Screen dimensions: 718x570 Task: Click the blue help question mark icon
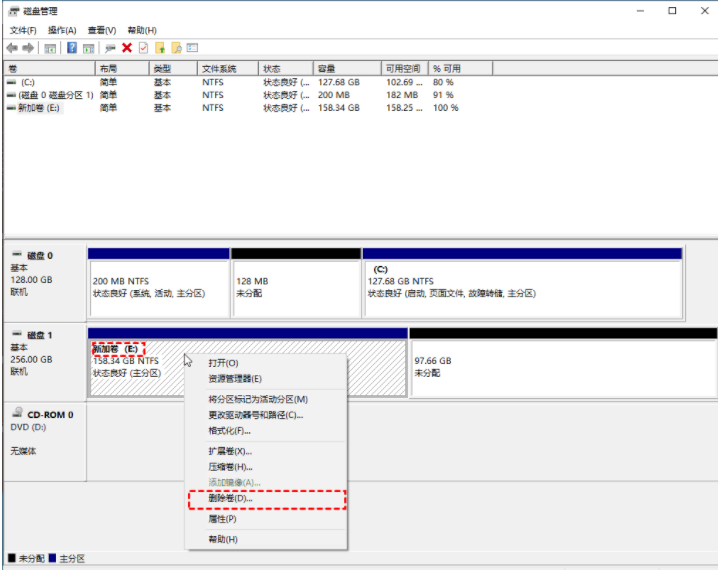point(72,48)
